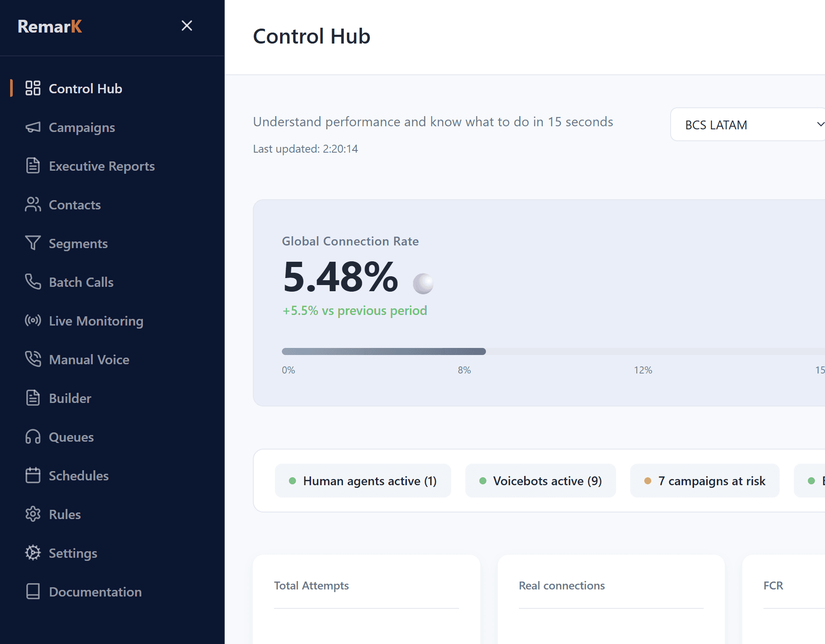Viewport: 825px width, 644px height.
Task: Click the Executive Reports document icon
Action: 33,166
